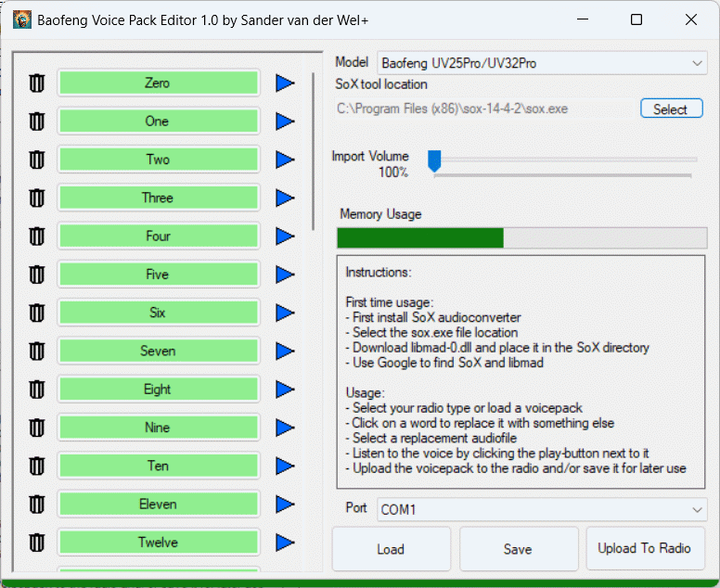
Task: Play the Three voice sample
Action: point(285,198)
